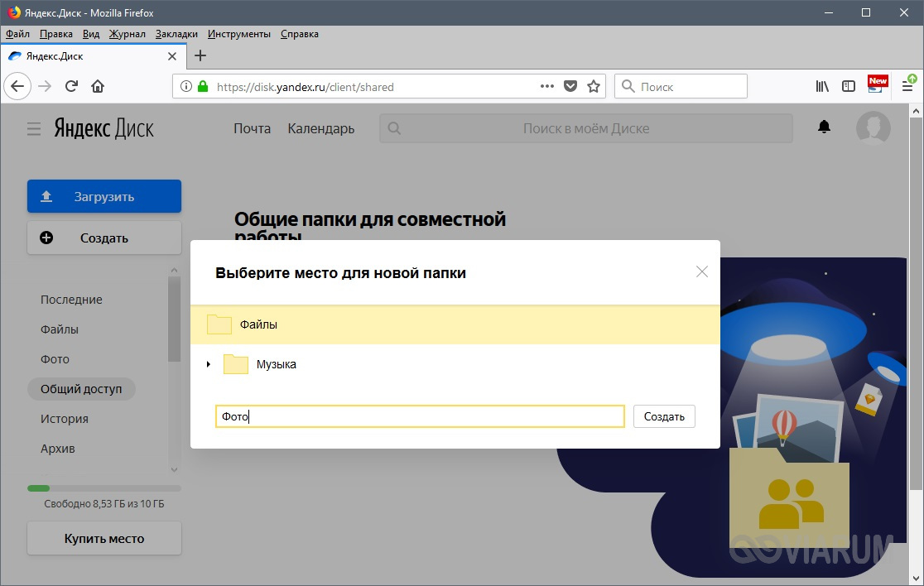The width and height of the screenshot is (924, 586).
Task: Click the Яндекс Диск logo
Action: 103,128
